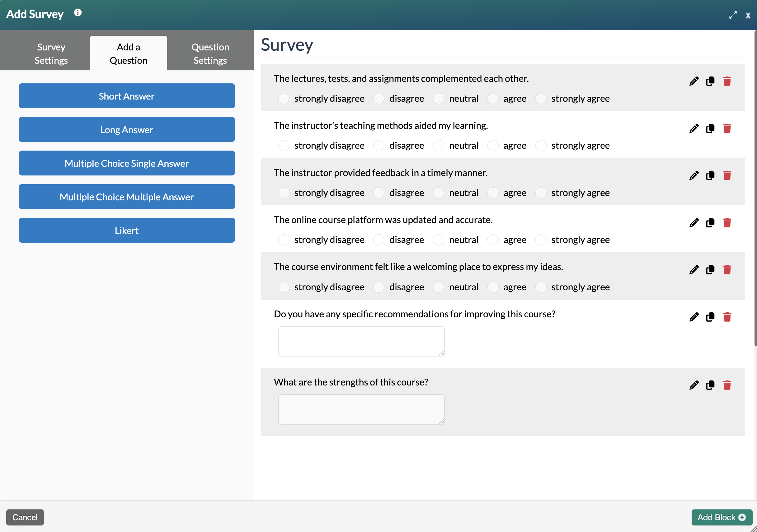
Task: Click the recommendations answer text box
Action: (361, 341)
